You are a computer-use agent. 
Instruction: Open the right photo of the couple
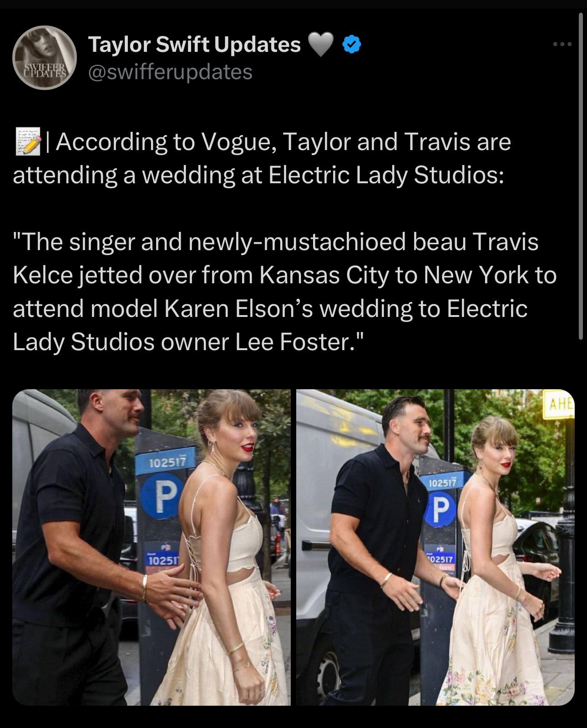click(x=435, y=547)
